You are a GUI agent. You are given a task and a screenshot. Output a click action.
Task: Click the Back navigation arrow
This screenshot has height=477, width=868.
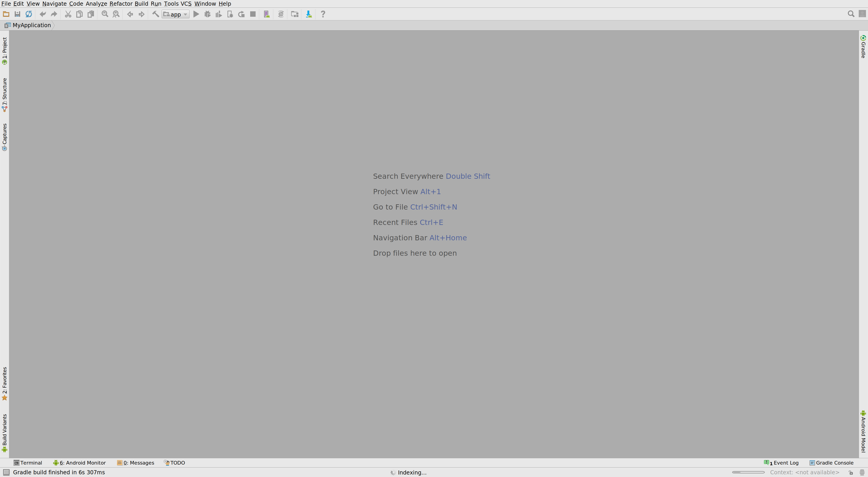(130, 14)
